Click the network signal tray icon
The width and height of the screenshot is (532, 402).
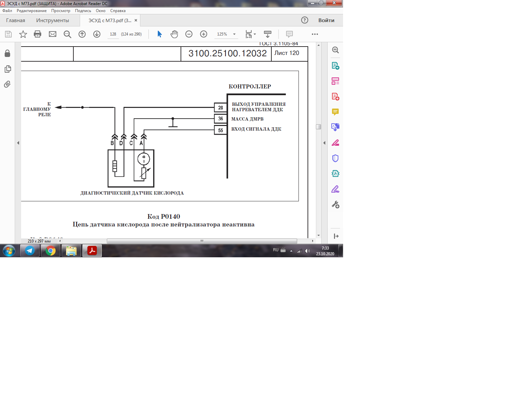click(x=300, y=251)
